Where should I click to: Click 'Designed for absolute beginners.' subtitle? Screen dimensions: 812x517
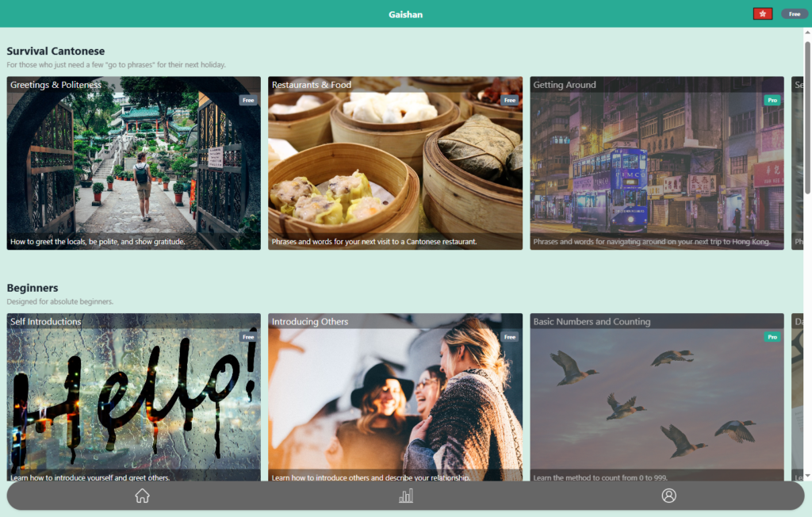60,301
